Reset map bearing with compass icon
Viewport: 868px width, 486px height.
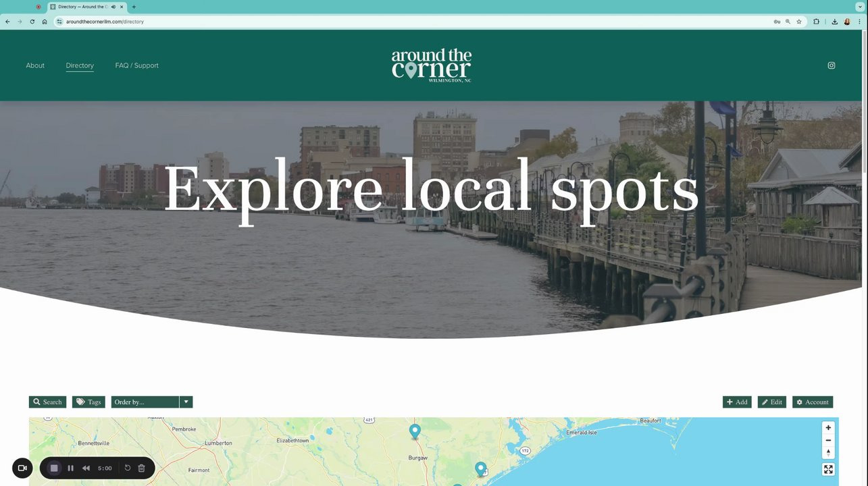click(x=828, y=452)
